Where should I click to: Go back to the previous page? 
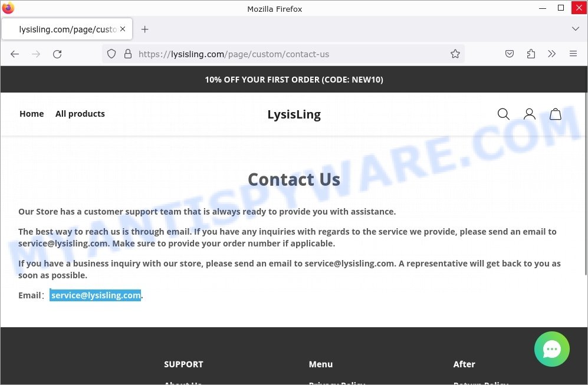coord(15,54)
